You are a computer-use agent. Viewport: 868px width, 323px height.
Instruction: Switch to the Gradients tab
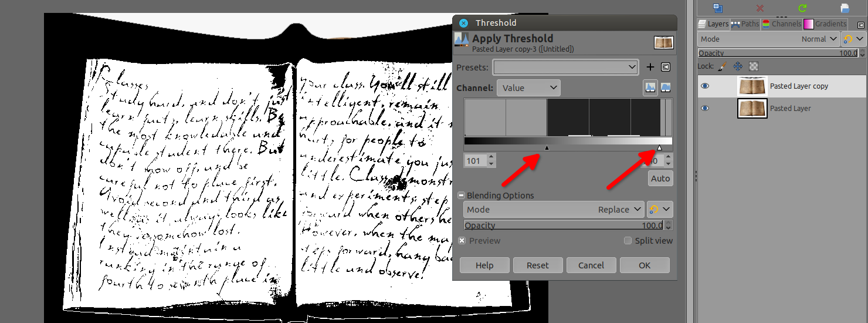pos(826,24)
